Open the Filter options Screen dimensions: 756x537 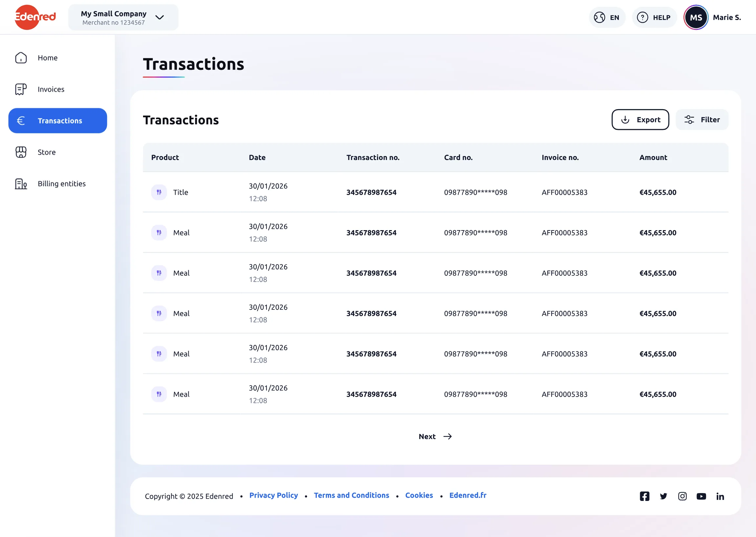(x=702, y=120)
